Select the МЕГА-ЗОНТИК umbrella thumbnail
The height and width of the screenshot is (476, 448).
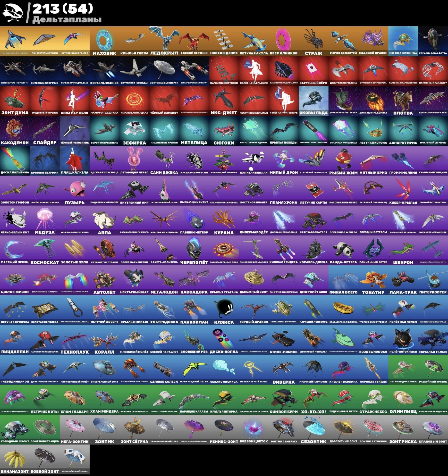[75, 430]
